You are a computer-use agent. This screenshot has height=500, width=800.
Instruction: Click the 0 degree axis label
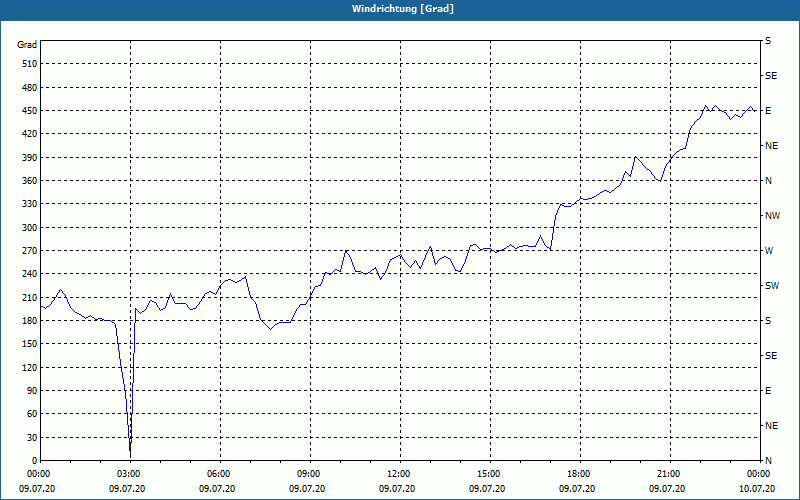click(x=35, y=461)
